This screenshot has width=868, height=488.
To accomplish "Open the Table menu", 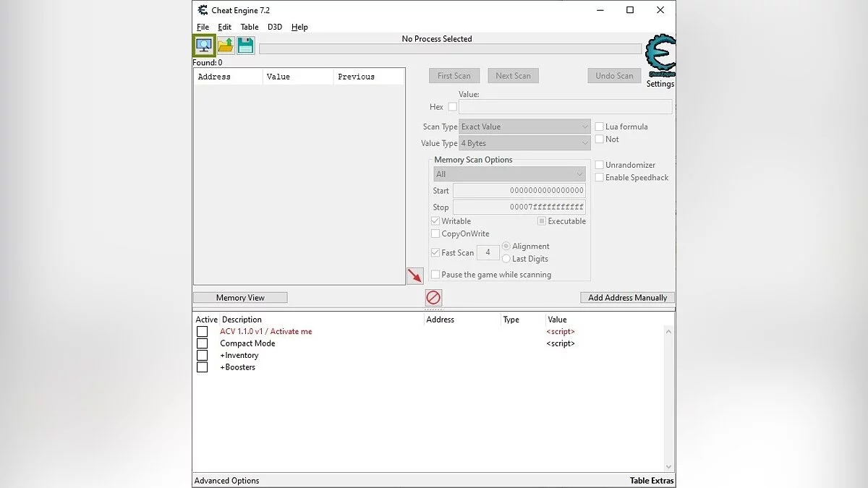I will pos(249,27).
